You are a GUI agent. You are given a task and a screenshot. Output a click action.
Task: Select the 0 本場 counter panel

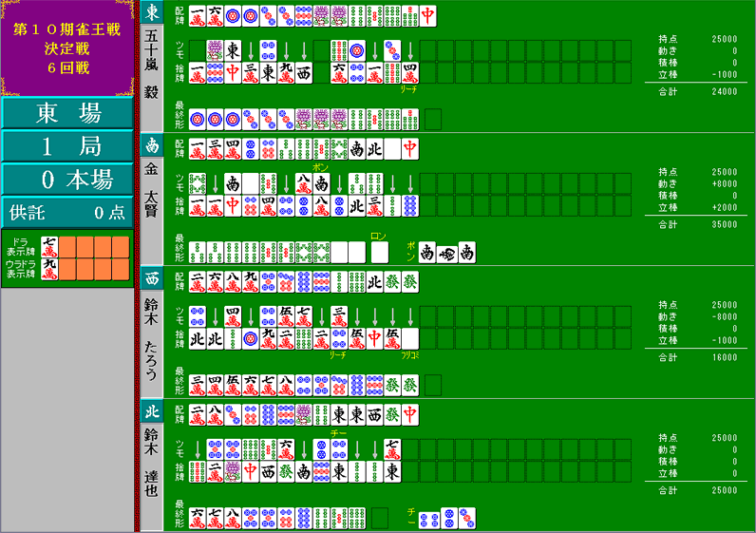67,179
